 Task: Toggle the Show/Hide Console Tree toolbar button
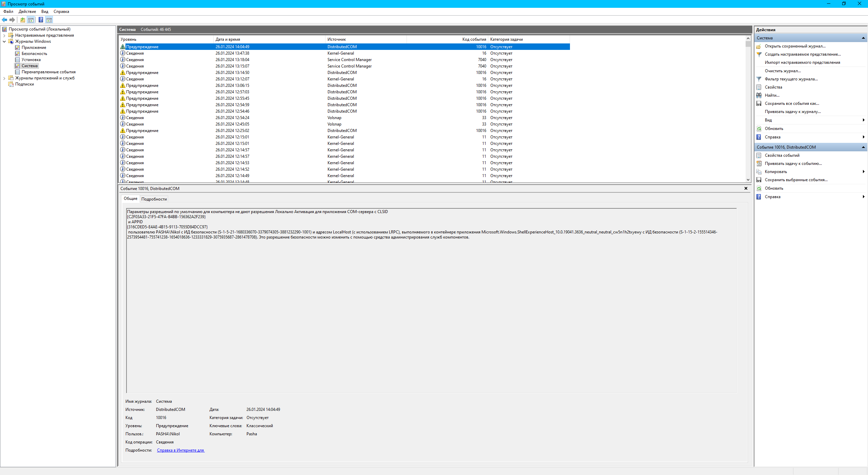point(31,20)
